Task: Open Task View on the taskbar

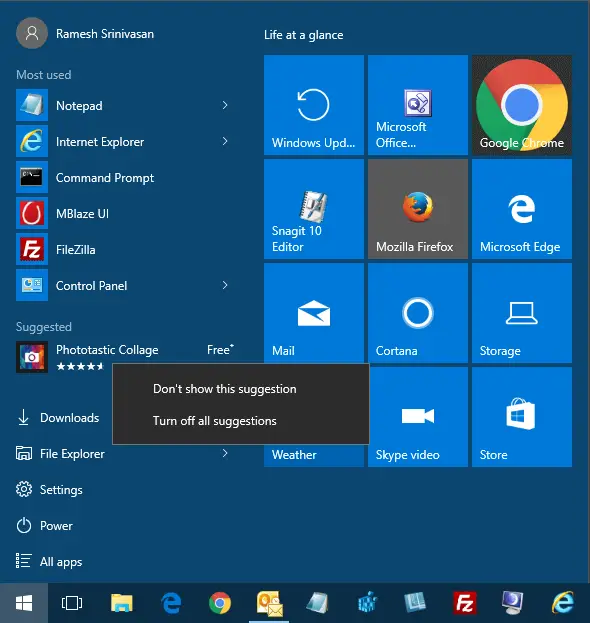Action: pyautogui.click(x=72, y=603)
